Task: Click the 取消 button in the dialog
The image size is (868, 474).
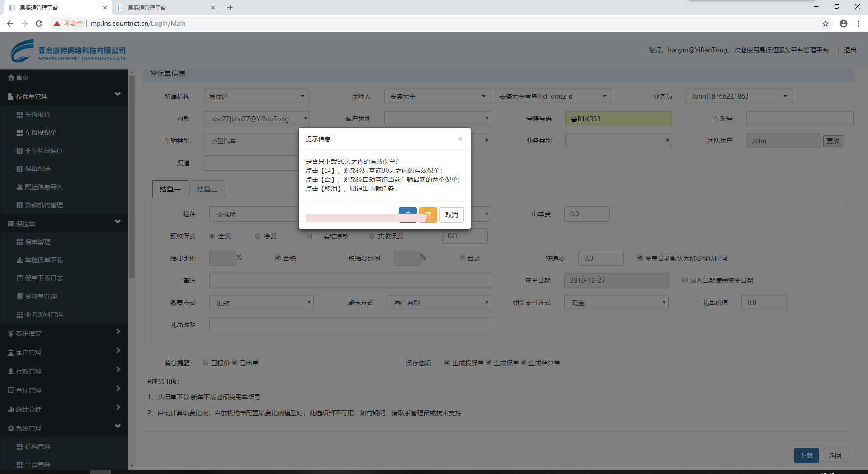Action: tap(451, 215)
